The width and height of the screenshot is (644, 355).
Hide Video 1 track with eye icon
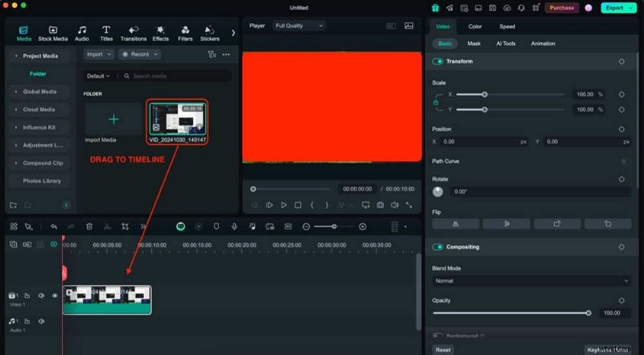pyautogui.click(x=55, y=295)
